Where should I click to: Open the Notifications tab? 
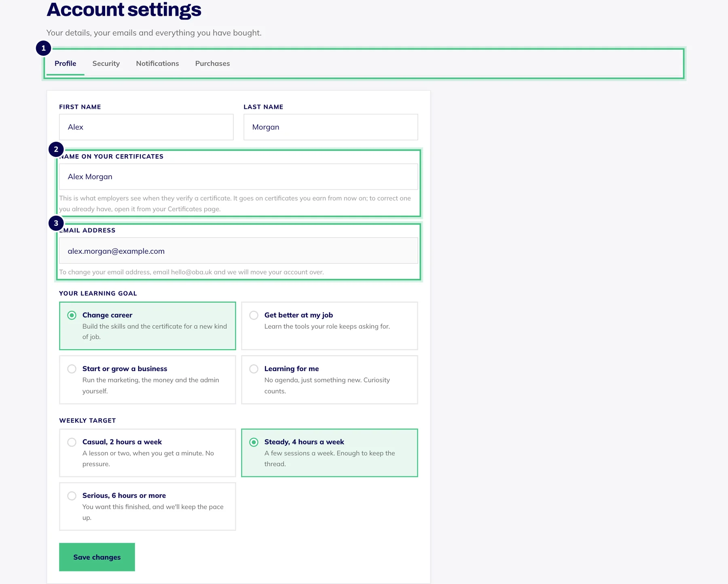point(157,64)
